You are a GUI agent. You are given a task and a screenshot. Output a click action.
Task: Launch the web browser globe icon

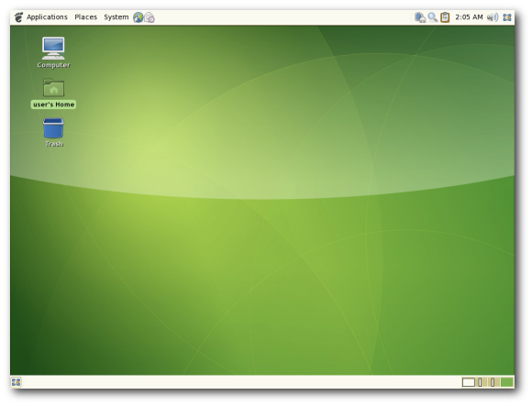[x=139, y=17]
